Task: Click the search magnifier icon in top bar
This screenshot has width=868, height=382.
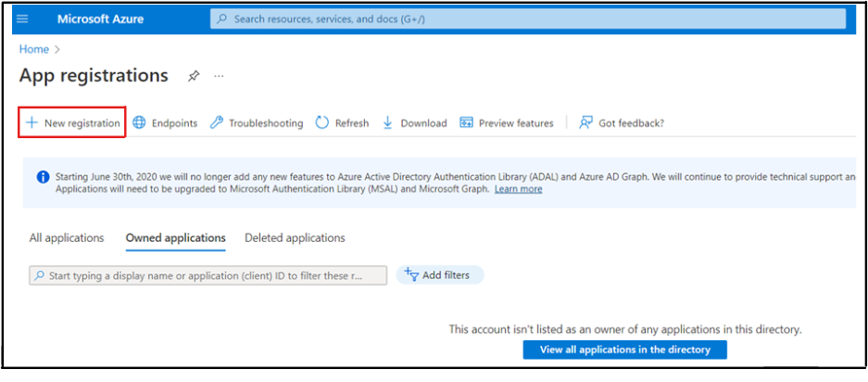Action: pos(222,19)
